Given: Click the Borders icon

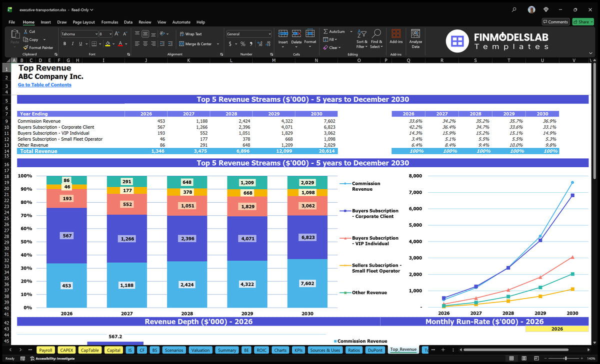Looking at the screenshot, I should (x=94, y=44).
